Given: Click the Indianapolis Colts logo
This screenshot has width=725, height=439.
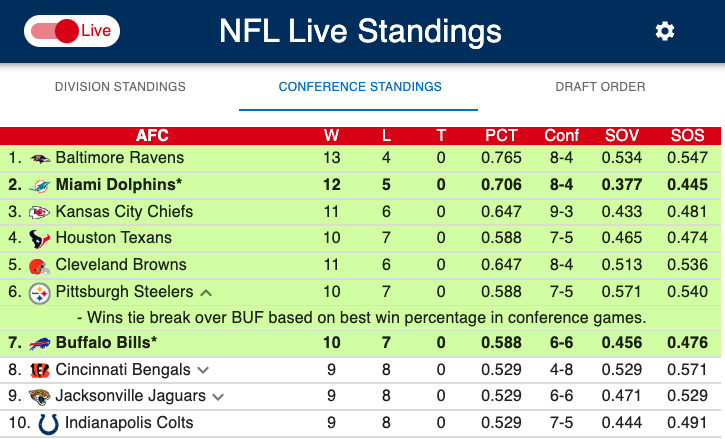Looking at the screenshot, I should 47,423.
